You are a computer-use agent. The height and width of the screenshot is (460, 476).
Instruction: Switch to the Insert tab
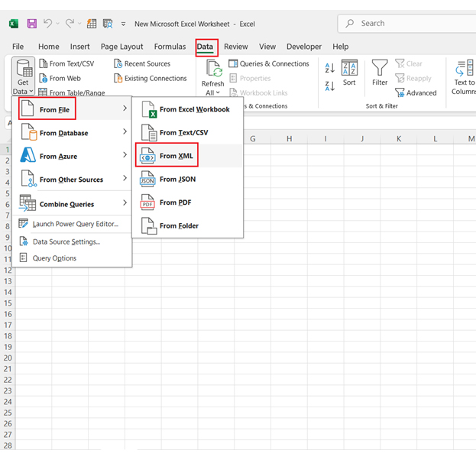[x=79, y=47]
